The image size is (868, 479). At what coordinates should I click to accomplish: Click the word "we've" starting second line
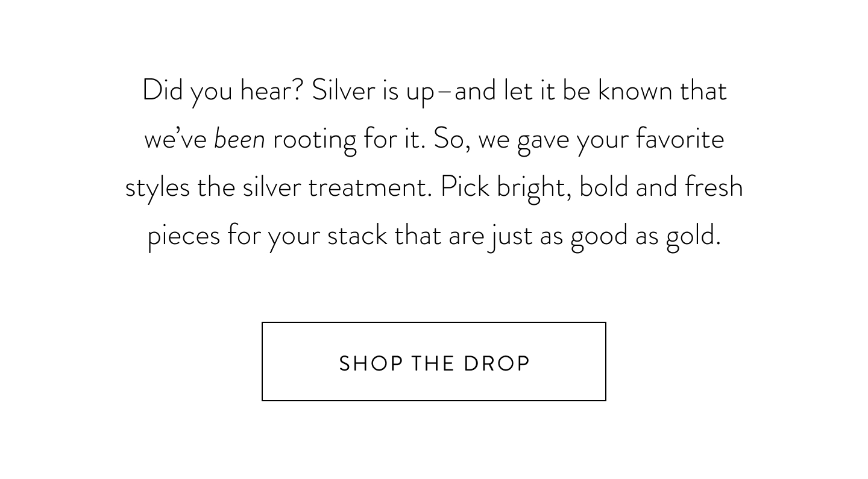175,139
